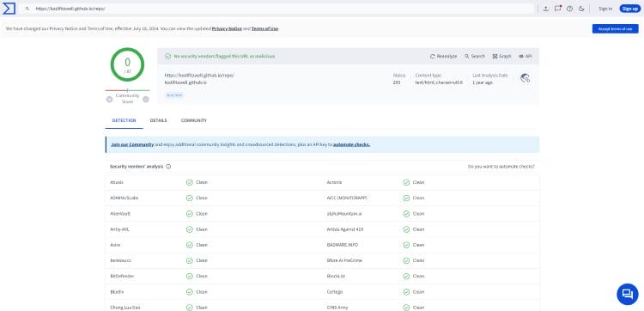The image size is (644, 311).
Task: Click the tag chip under kodifitzwell.github.io
Action: [x=174, y=95]
